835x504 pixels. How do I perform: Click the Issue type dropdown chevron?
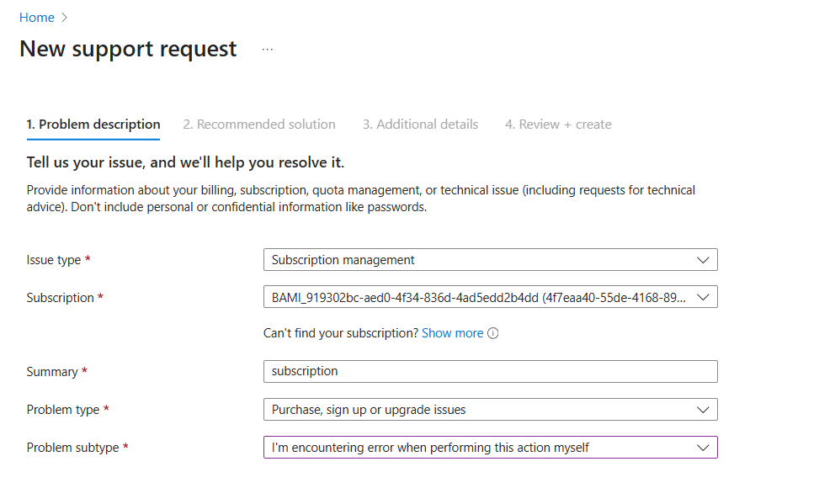(x=704, y=259)
